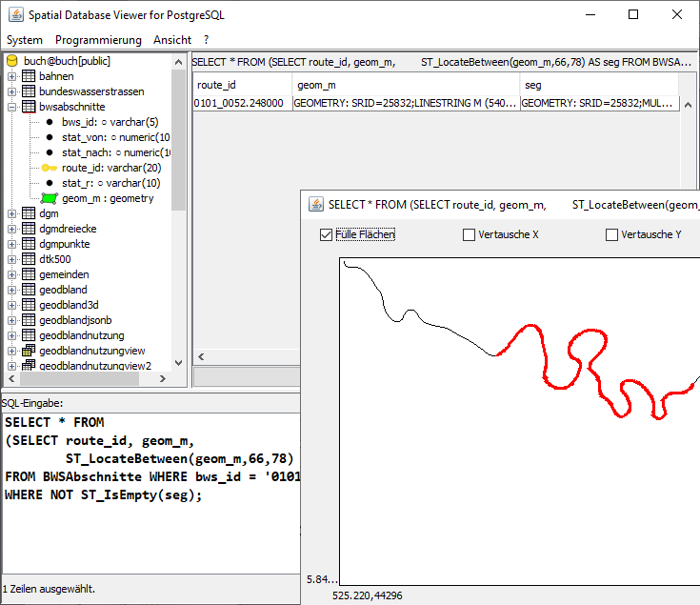The image size is (700, 605).
Task: Click the geodblandjsonb table icon
Action: (x=29, y=320)
